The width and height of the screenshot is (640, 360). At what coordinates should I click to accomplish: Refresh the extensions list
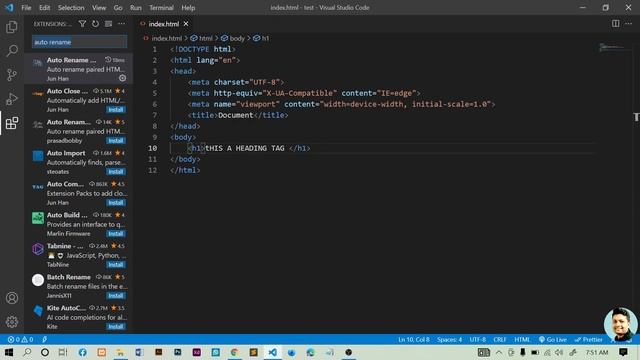(x=95, y=24)
